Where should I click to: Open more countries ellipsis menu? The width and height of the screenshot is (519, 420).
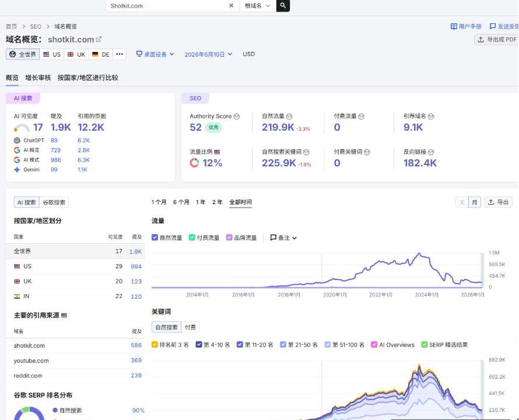coord(120,54)
